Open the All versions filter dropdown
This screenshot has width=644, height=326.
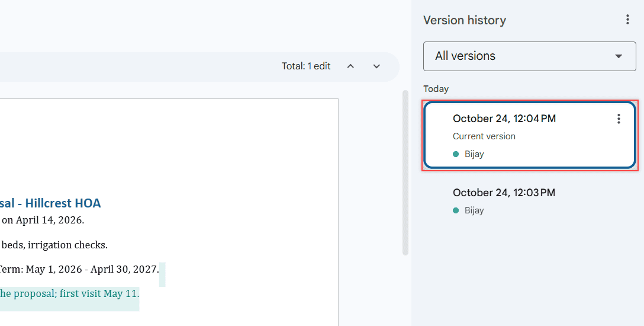coord(529,56)
